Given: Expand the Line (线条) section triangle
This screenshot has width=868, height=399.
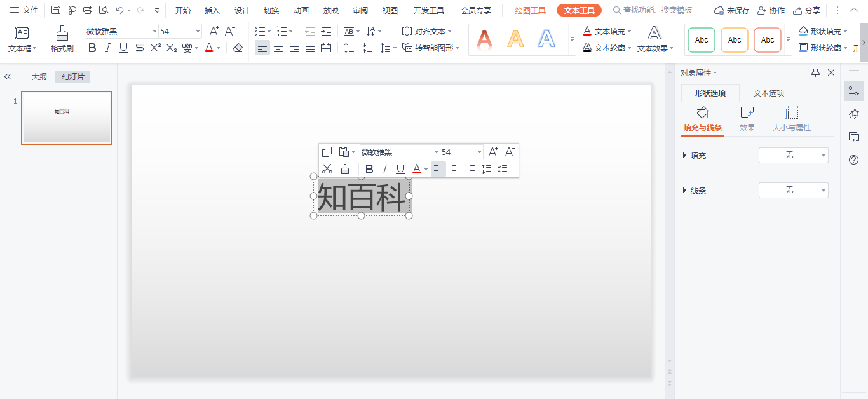Looking at the screenshot, I should tap(684, 190).
